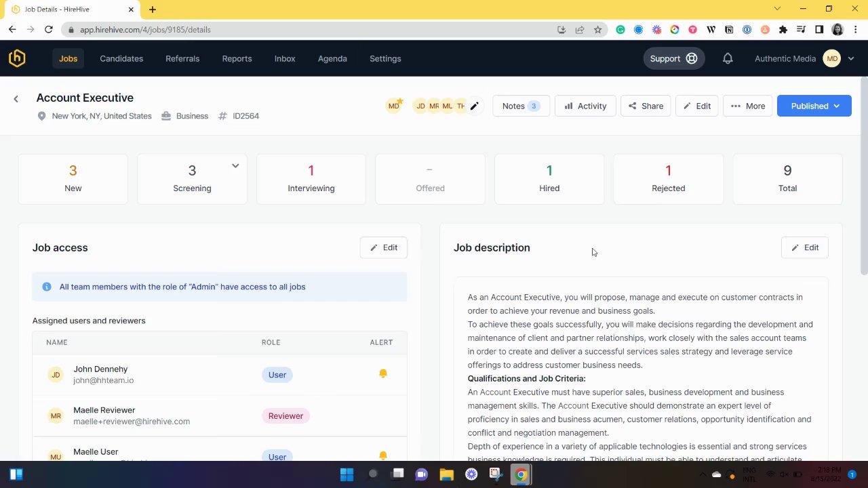868x488 pixels.
Task: Open Chrome three-dot menu
Action: coord(854,30)
